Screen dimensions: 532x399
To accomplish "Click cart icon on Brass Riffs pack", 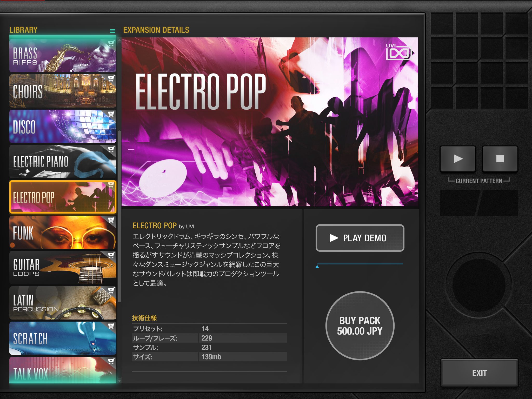I will [111, 43].
